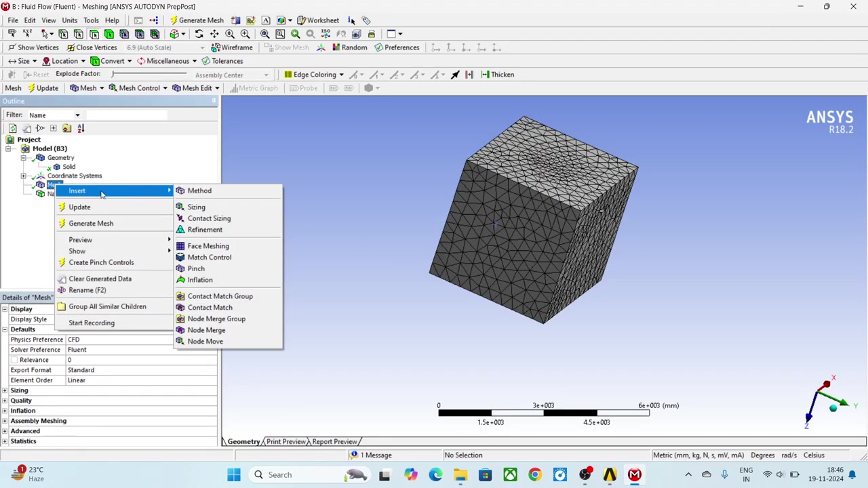Screen dimensions: 868x488
Task: Toggle Show Vertices
Action: click(x=33, y=47)
